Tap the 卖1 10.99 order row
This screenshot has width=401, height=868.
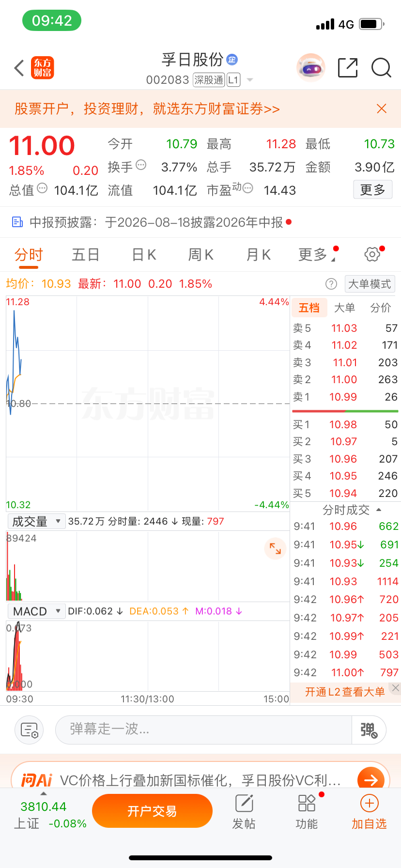pos(345,397)
